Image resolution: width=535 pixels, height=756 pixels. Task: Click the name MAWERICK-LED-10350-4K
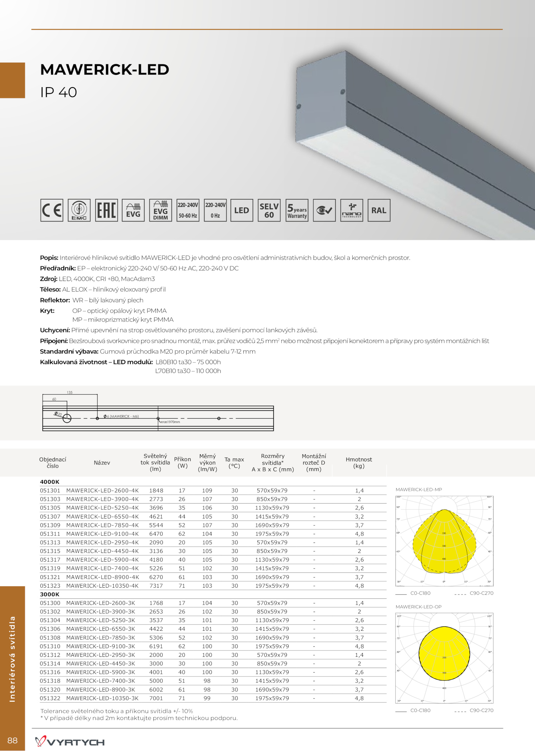click(x=102, y=586)
